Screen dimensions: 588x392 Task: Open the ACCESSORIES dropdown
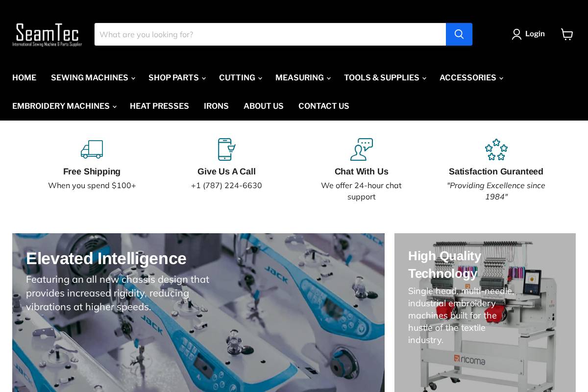[x=468, y=77]
